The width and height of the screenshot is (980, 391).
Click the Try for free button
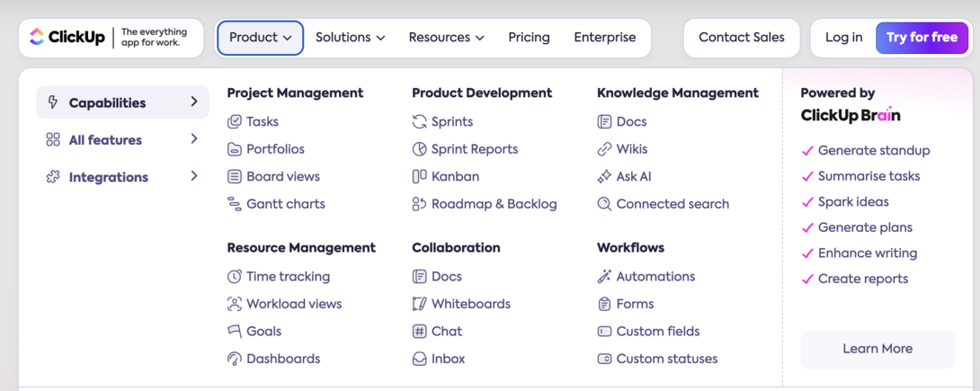pyautogui.click(x=922, y=38)
